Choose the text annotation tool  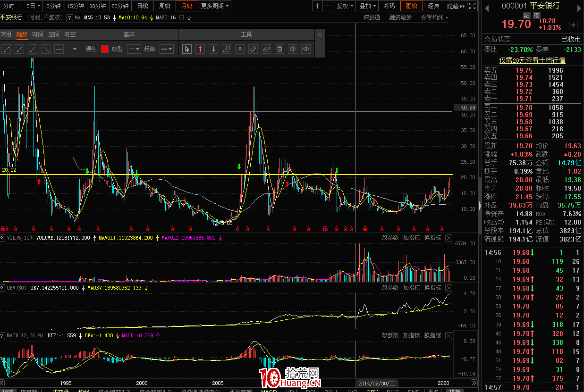pyautogui.click(x=240, y=49)
